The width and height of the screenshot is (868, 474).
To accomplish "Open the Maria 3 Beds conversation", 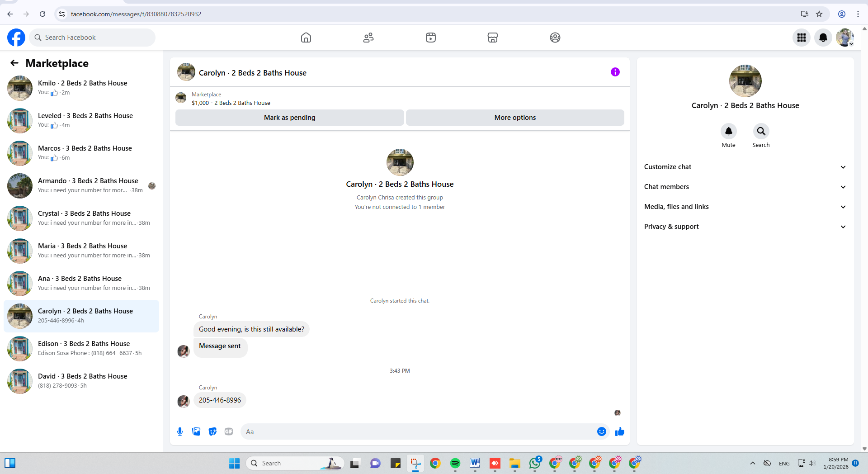I will pyautogui.click(x=81, y=251).
